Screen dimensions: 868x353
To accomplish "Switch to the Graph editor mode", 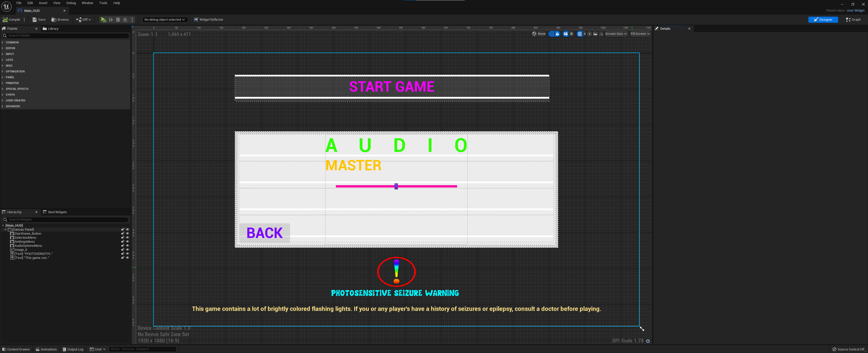I will click(x=853, y=19).
